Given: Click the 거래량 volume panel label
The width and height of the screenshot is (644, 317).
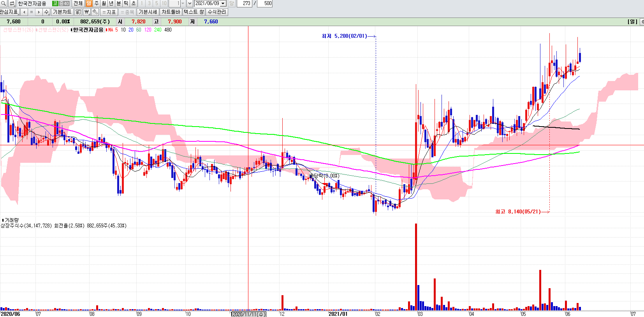Looking at the screenshot, I should click(11, 220).
